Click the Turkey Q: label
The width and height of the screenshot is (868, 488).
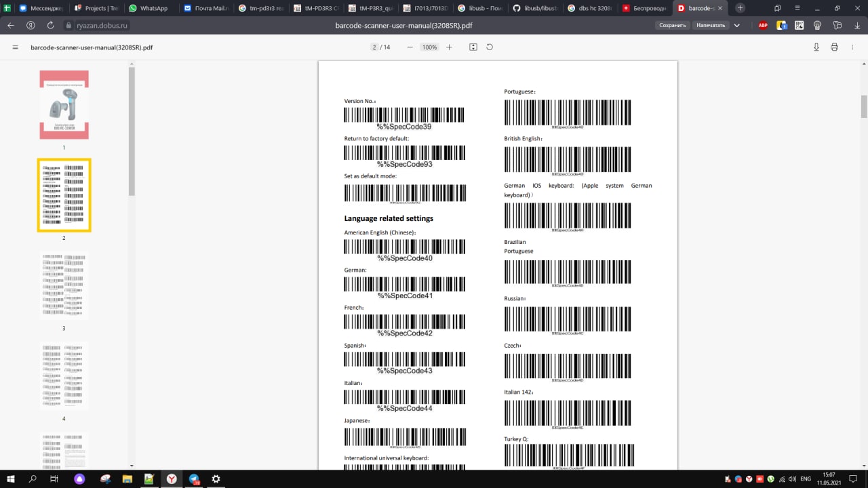(516, 439)
